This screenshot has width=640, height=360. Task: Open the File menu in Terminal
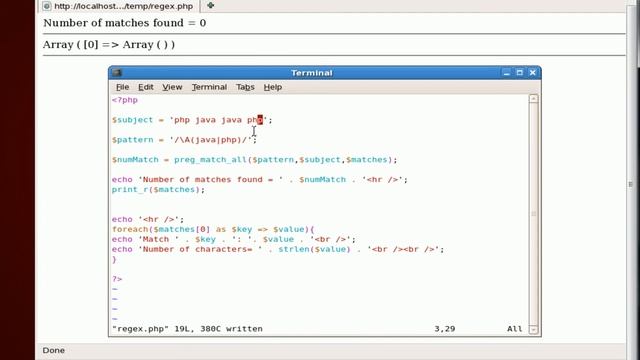(122, 87)
